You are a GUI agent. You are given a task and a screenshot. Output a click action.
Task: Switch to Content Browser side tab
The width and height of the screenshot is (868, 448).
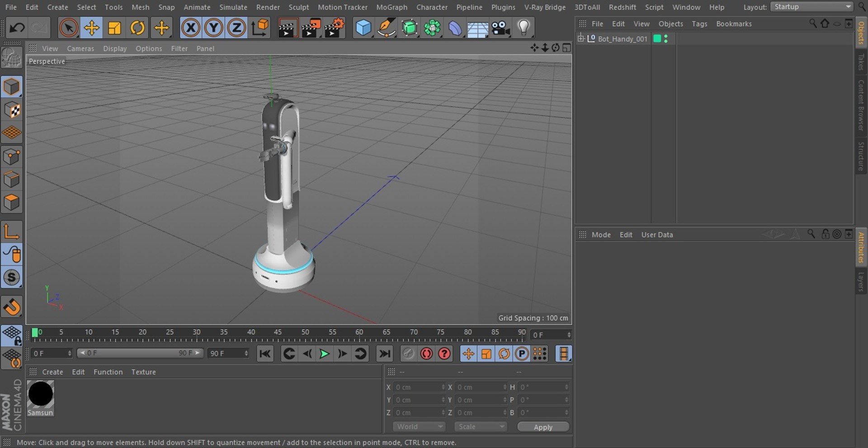click(861, 106)
